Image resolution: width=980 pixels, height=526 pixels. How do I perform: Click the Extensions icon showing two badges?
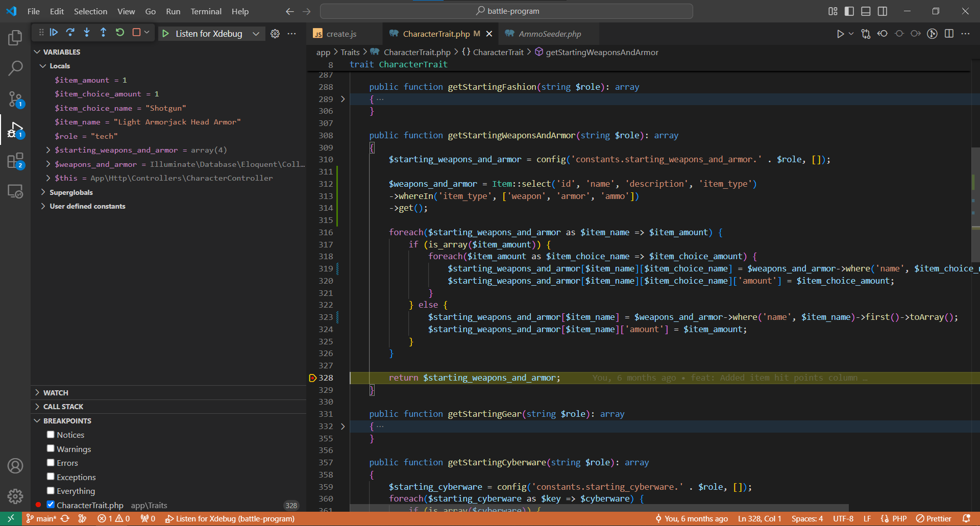(15, 160)
